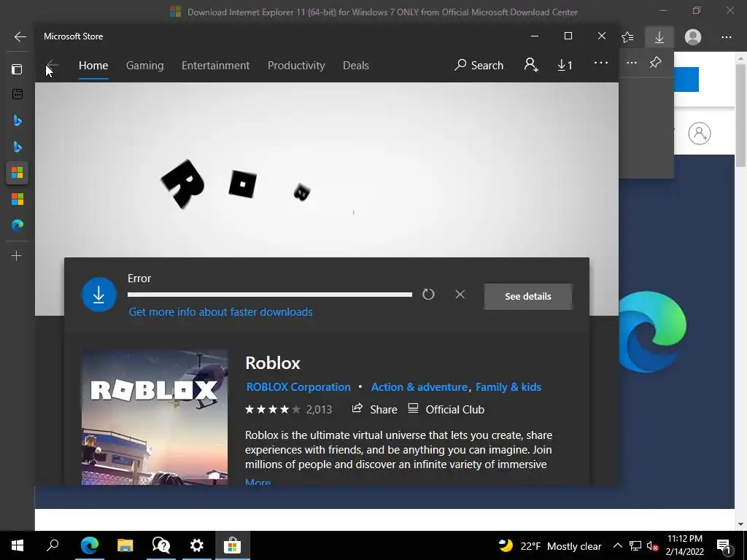This screenshot has width=747, height=560.
Task: Switch to the Entertainment tab
Action: 215,65
